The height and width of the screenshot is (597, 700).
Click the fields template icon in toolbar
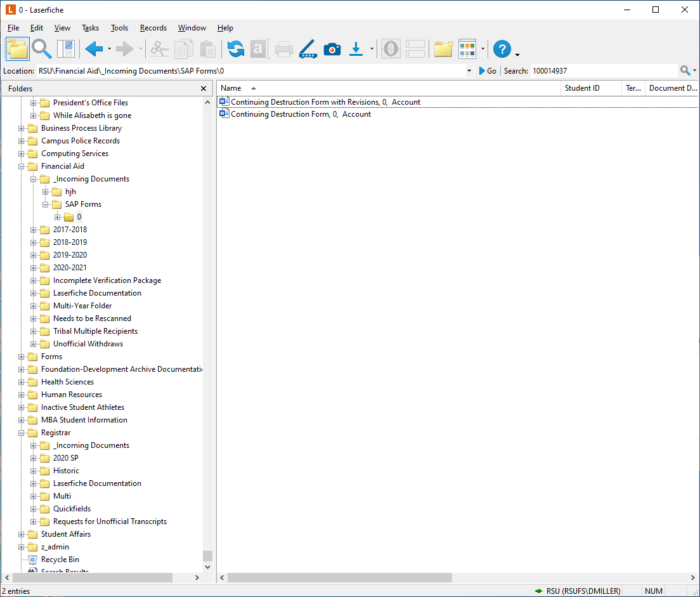coord(415,49)
